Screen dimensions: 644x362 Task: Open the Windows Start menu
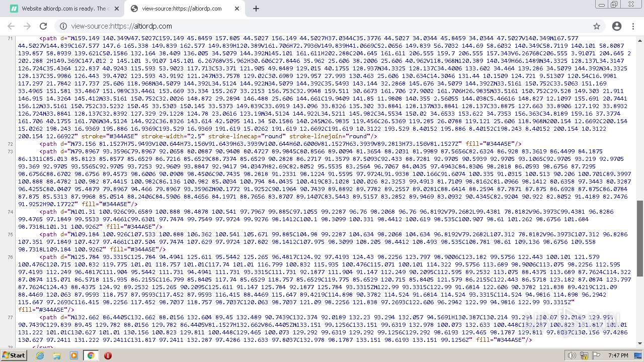(14, 355)
